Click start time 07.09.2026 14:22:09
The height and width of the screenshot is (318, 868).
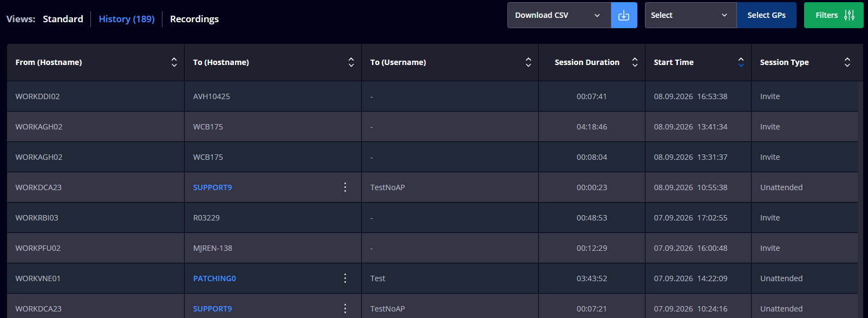click(x=690, y=278)
